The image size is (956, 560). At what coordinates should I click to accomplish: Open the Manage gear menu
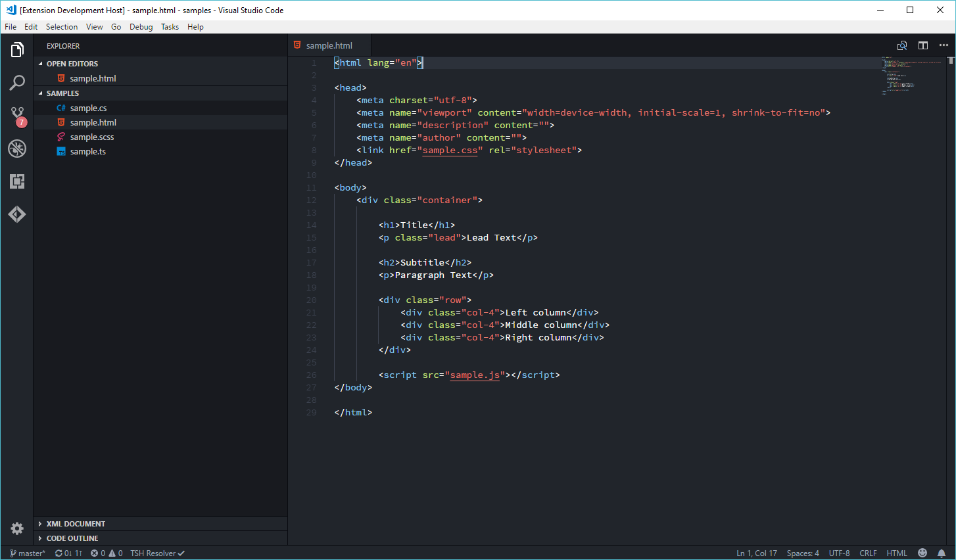[x=17, y=528]
